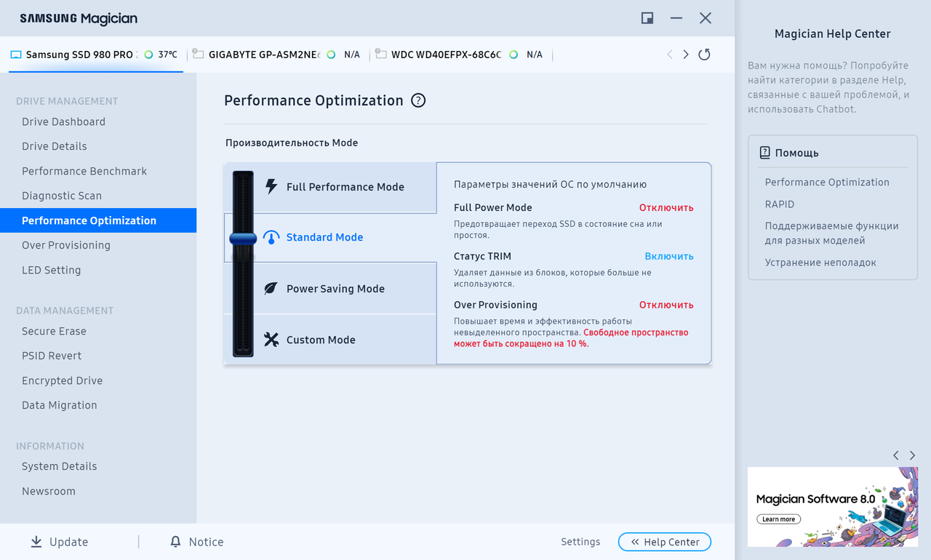
Task: Go to next help center banner
Action: tap(912, 455)
